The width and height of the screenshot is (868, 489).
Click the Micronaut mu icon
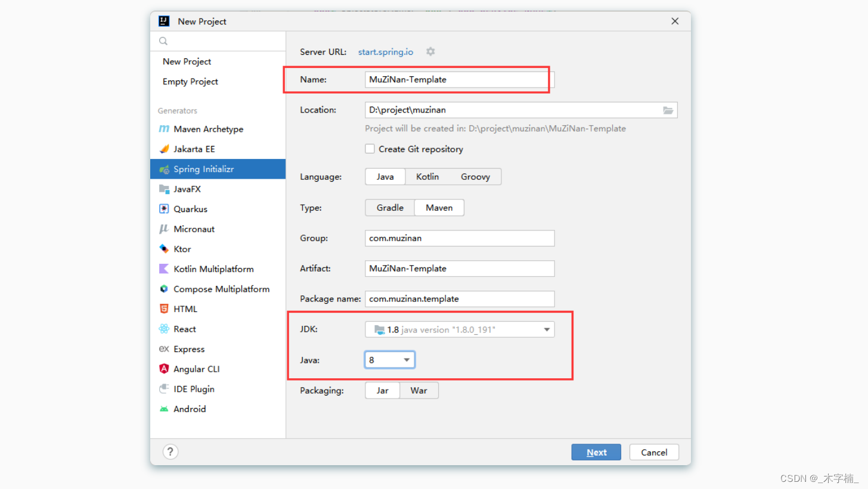(164, 229)
